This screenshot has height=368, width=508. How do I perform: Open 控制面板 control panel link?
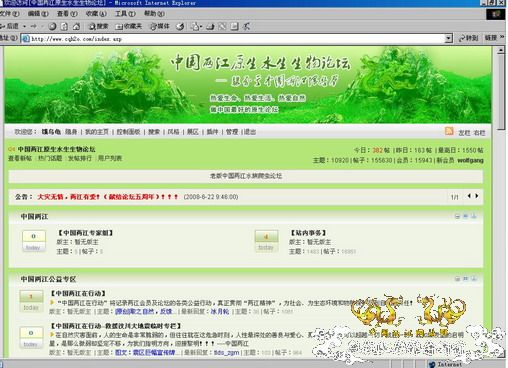point(128,132)
